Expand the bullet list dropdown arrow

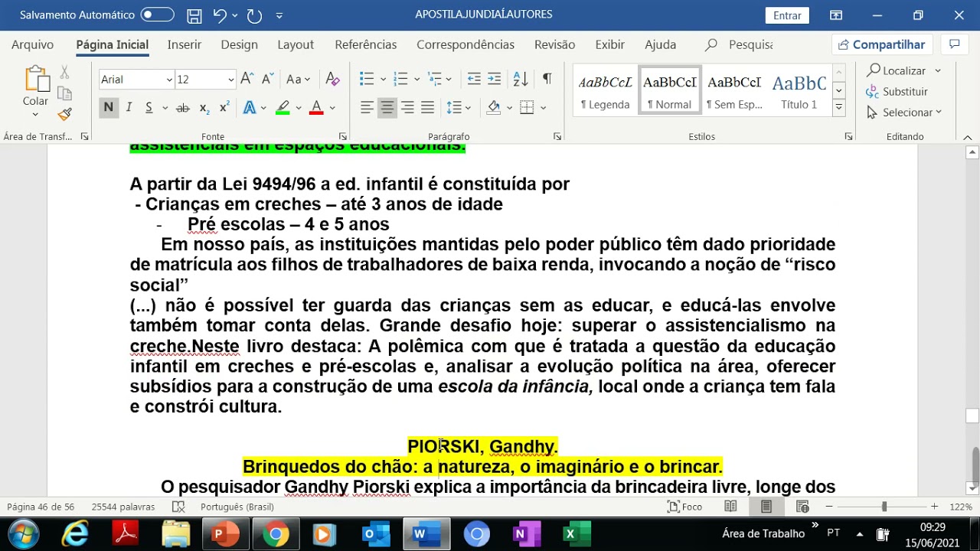pos(384,79)
